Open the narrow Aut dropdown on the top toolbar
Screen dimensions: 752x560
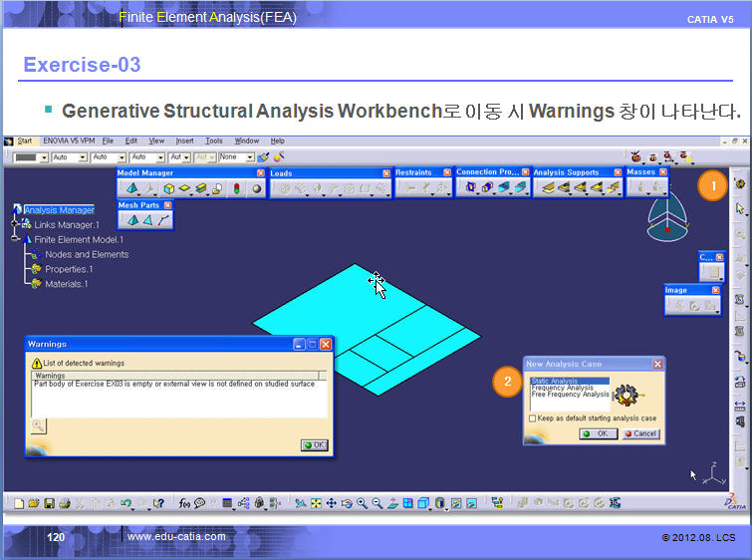pos(186,156)
